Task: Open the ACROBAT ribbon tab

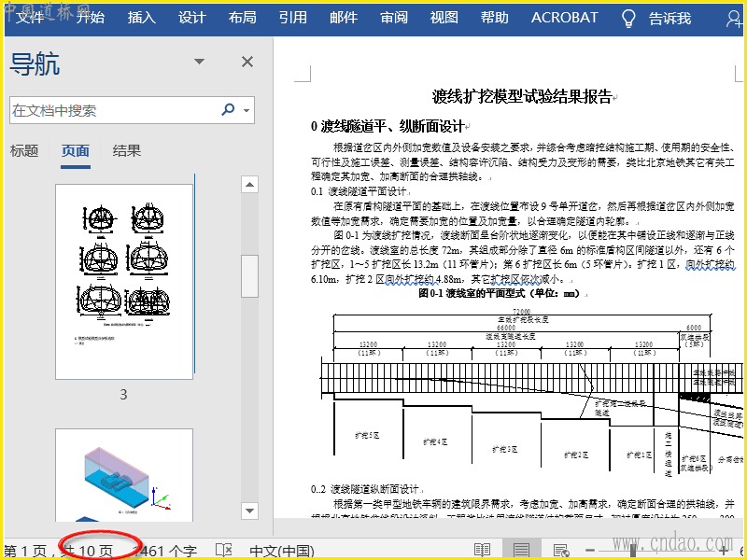Action: click(565, 18)
